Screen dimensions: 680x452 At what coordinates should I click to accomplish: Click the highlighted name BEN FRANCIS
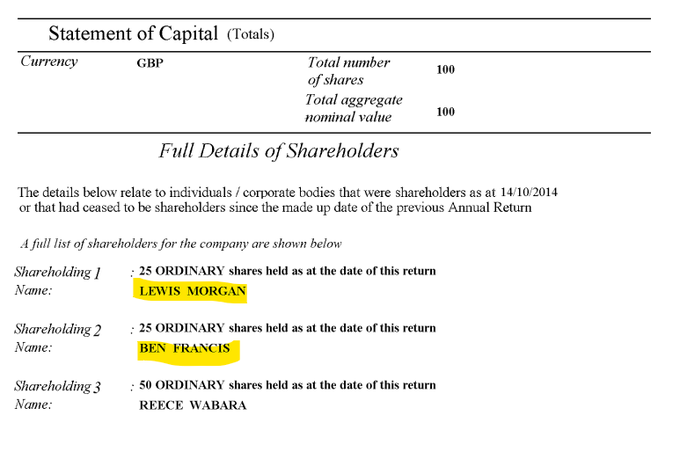coord(185,348)
